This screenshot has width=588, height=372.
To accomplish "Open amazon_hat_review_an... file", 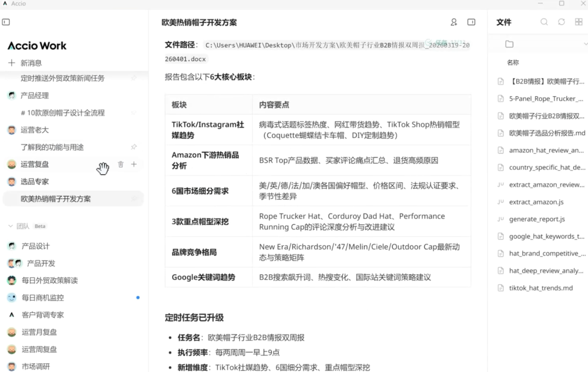I will 547,150.
